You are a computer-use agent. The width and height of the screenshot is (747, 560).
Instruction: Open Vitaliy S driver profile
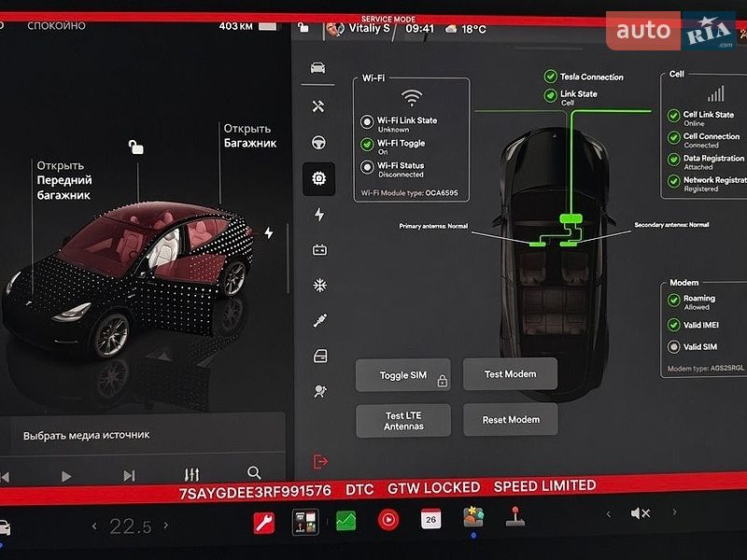359,29
